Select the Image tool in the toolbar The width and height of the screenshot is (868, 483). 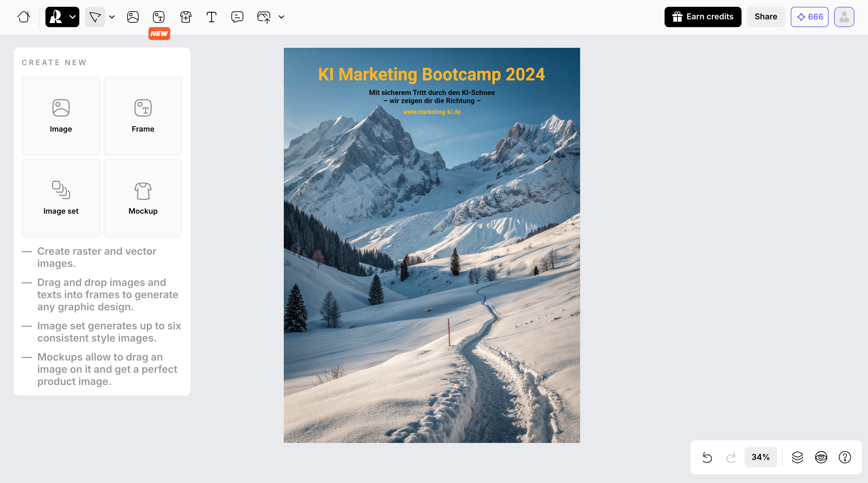pos(133,17)
